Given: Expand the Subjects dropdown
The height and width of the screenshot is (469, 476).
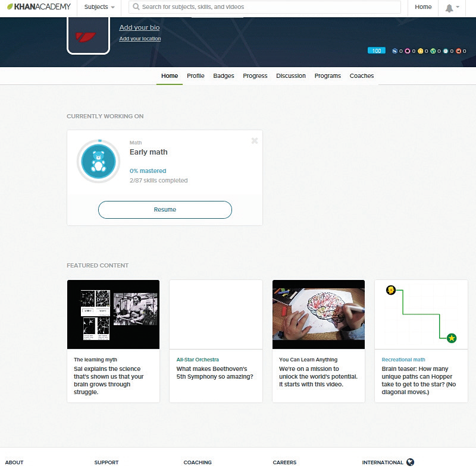Looking at the screenshot, I should coord(99,7).
